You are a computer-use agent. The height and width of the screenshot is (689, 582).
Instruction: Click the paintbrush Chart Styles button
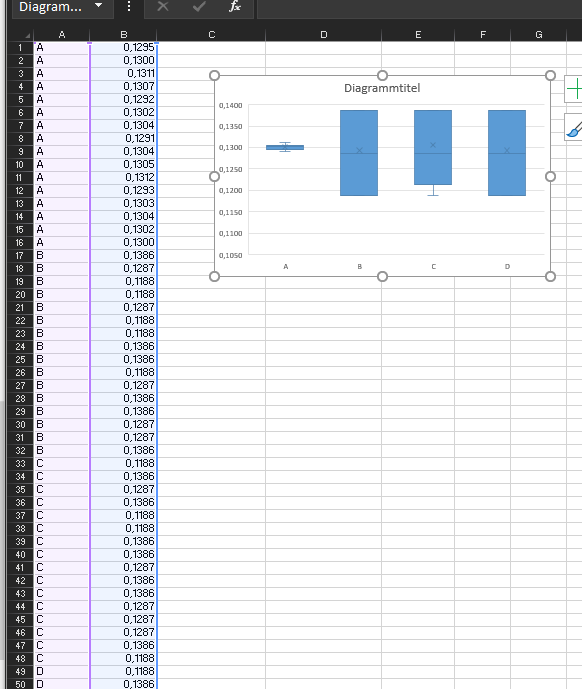(x=574, y=128)
